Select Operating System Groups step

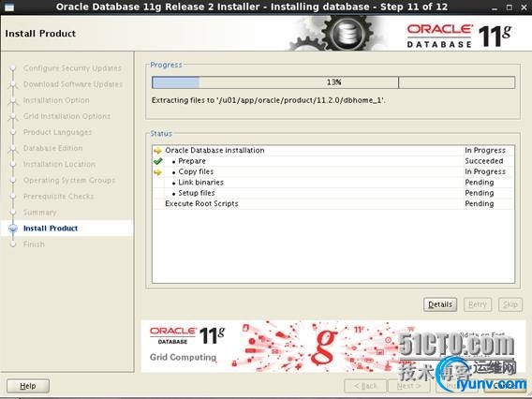point(69,180)
